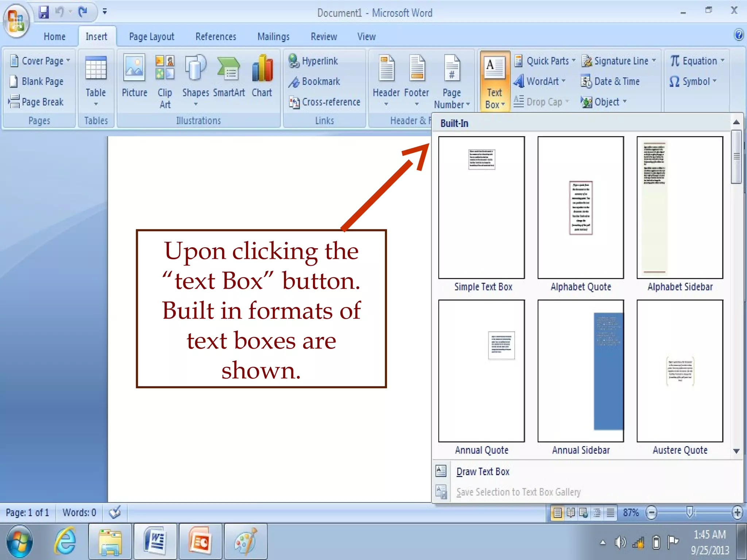Switch to Full Screen Reading view

coord(571,513)
